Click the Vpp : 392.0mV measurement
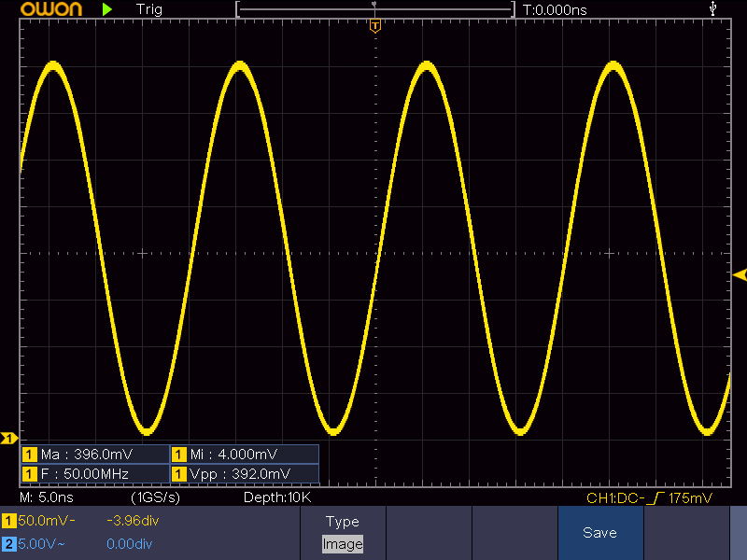 point(245,474)
